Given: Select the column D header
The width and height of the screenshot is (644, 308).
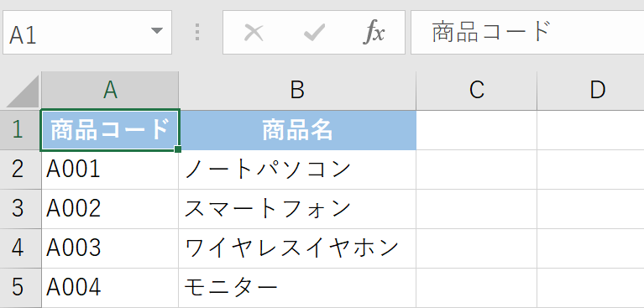Looking at the screenshot, I should [590, 91].
